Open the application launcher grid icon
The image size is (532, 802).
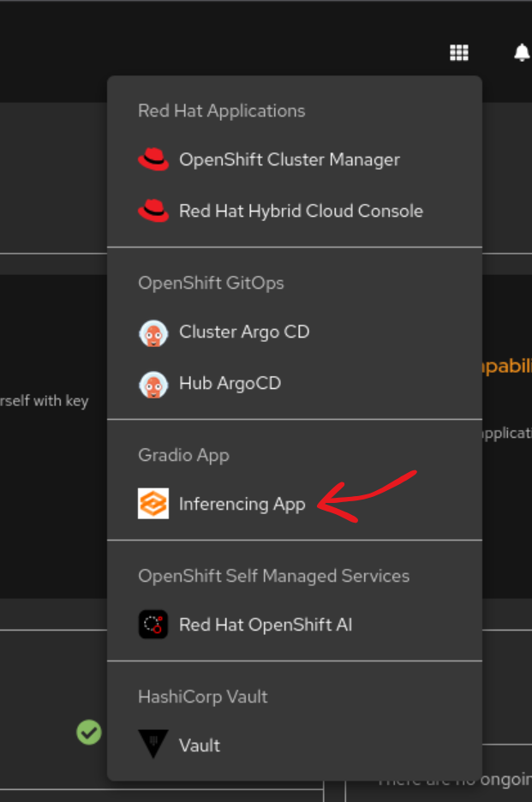pos(459,52)
